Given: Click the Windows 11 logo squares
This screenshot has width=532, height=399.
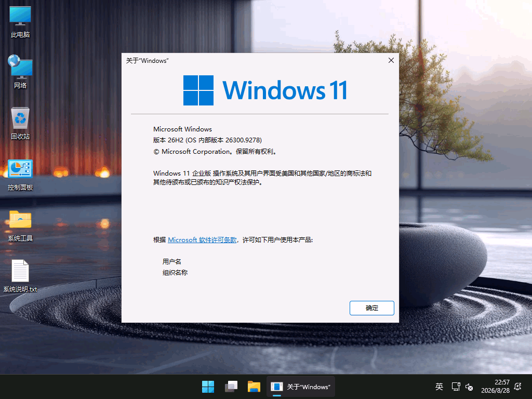Looking at the screenshot, I should [198, 90].
